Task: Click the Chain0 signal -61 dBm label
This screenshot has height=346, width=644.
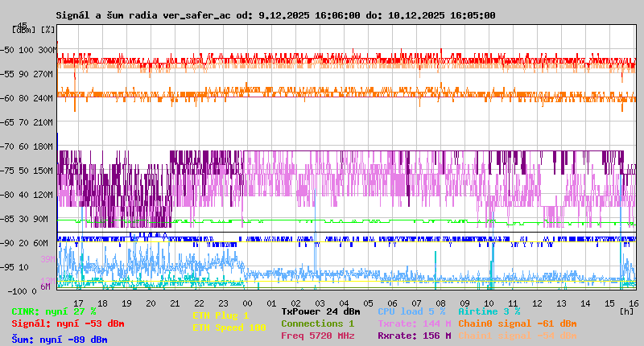Action: click(x=517, y=323)
